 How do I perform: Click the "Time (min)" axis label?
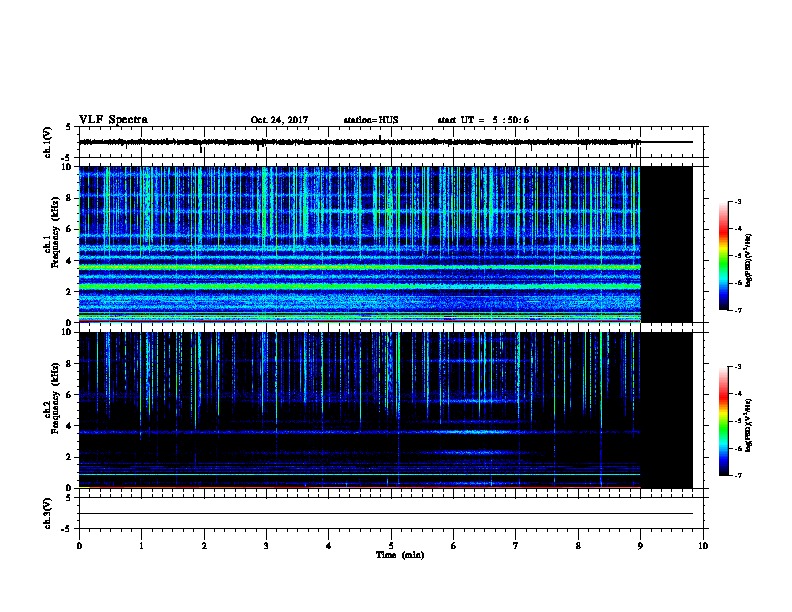(400, 555)
